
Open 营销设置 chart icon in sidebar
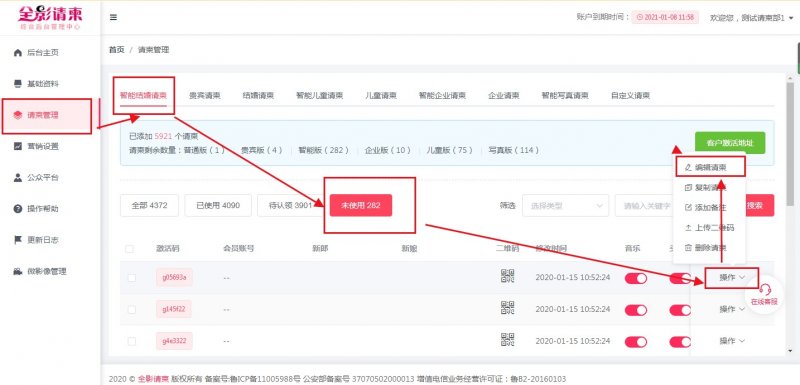18,146
